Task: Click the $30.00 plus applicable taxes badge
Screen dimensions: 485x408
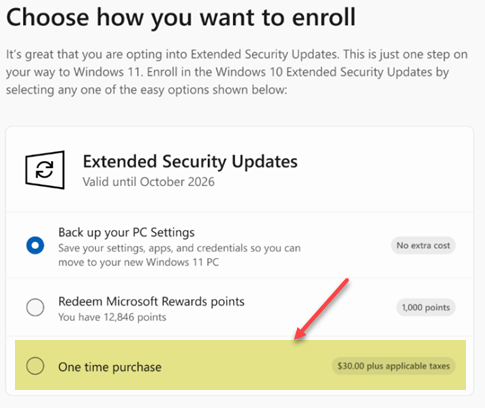Action: (x=393, y=366)
